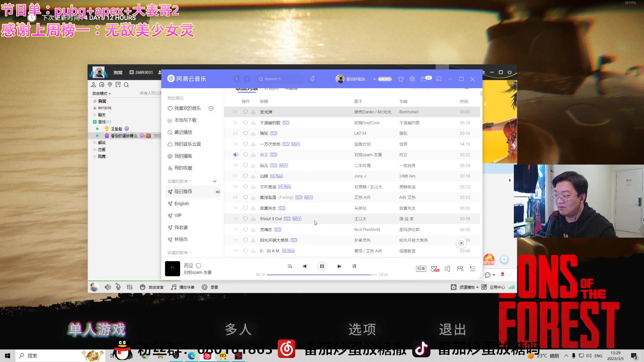
Task: Open Windows Start menu
Action: 7,356
